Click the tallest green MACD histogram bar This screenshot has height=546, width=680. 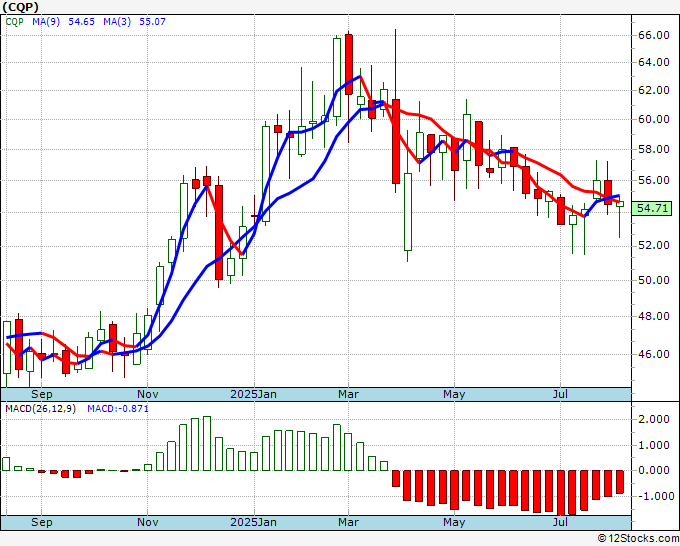coord(207,444)
